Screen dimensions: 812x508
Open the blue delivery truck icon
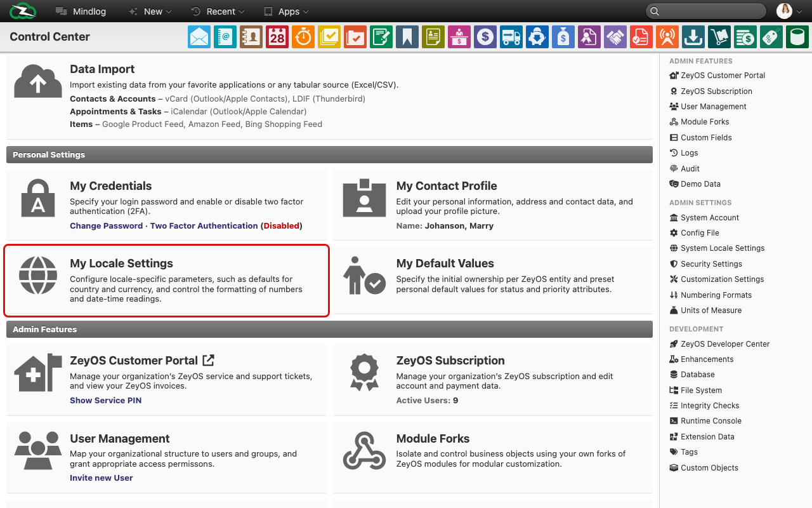tap(511, 37)
